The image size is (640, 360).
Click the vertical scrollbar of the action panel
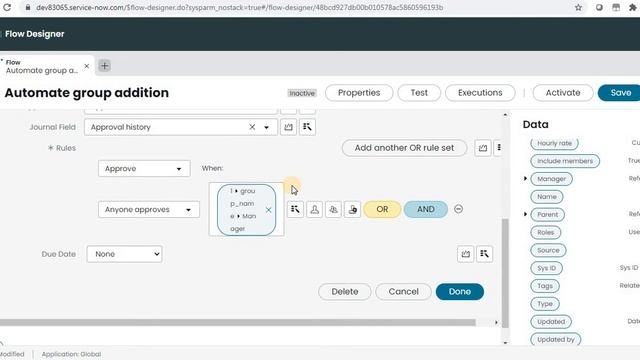pos(505,273)
